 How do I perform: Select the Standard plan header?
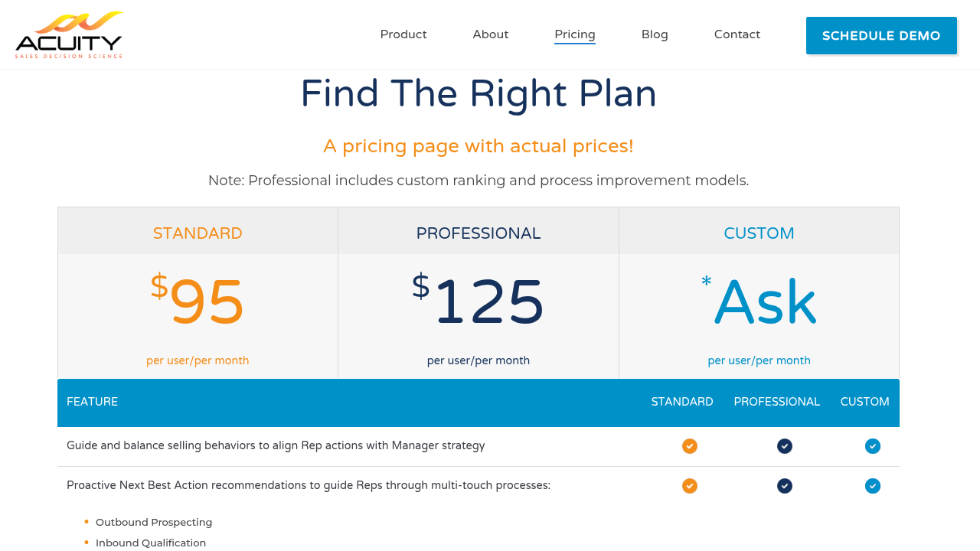pos(198,233)
